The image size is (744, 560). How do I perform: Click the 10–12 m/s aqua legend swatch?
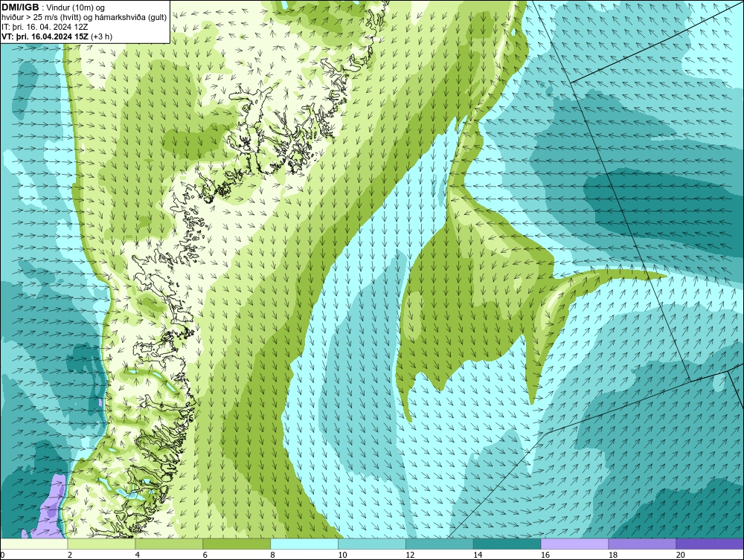[x=372, y=544]
